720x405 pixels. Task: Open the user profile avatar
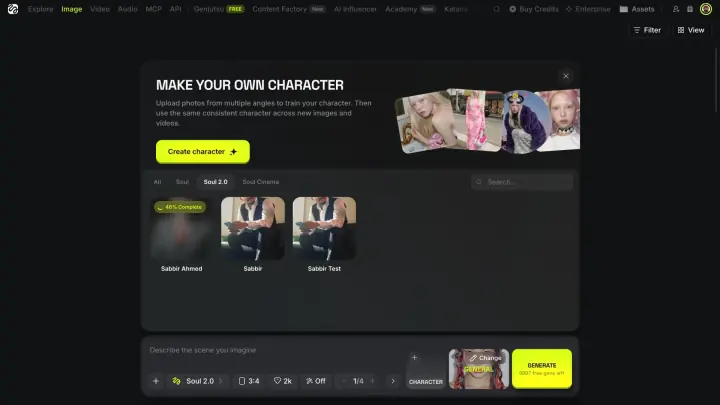pos(706,9)
